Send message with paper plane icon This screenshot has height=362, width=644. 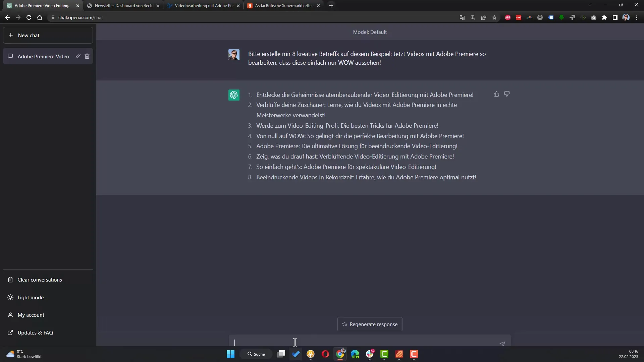tap(502, 343)
